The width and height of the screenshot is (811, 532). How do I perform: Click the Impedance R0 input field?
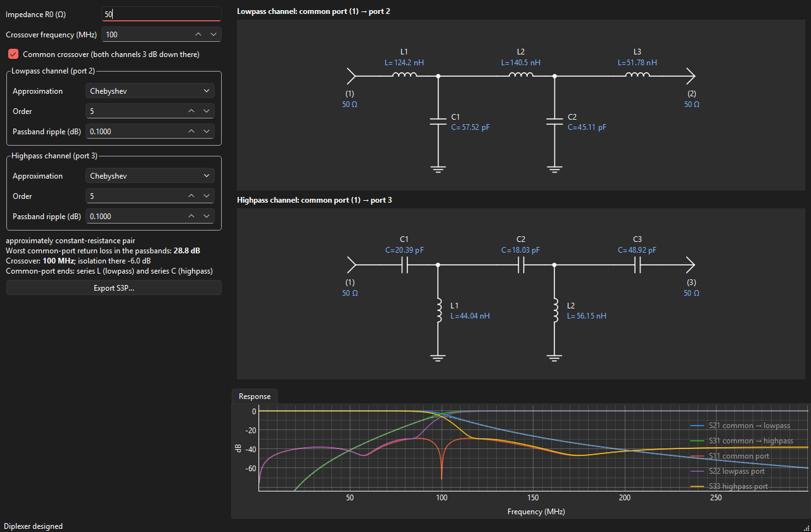161,13
